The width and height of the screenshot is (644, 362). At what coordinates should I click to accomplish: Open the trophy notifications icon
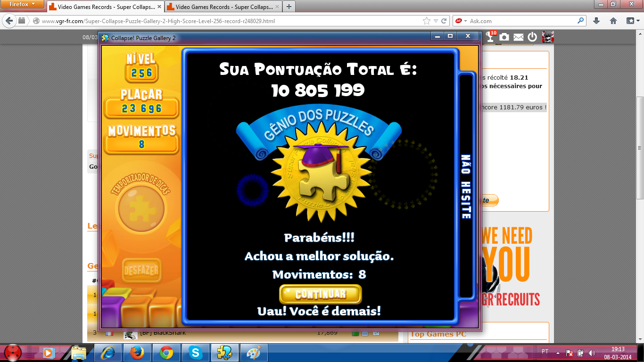click(x=491, y=37)
